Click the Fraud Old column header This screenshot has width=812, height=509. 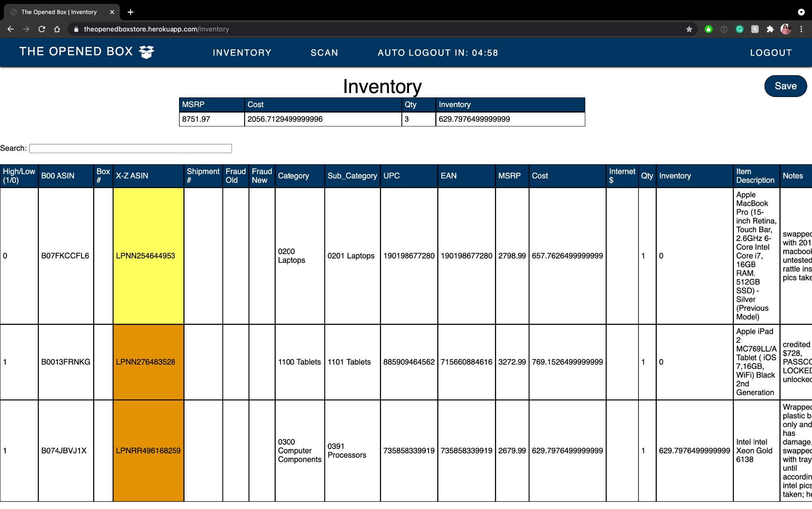tap(236, 176)
